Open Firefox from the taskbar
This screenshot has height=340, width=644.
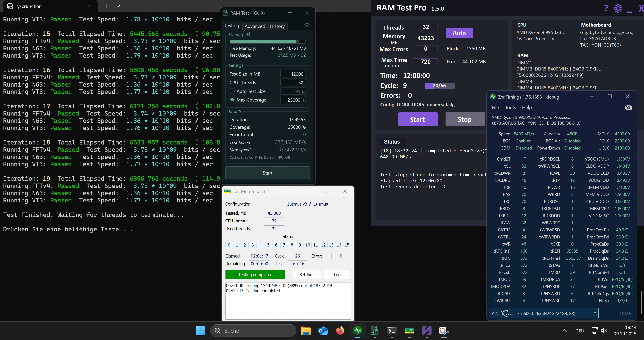coord(340,331)
